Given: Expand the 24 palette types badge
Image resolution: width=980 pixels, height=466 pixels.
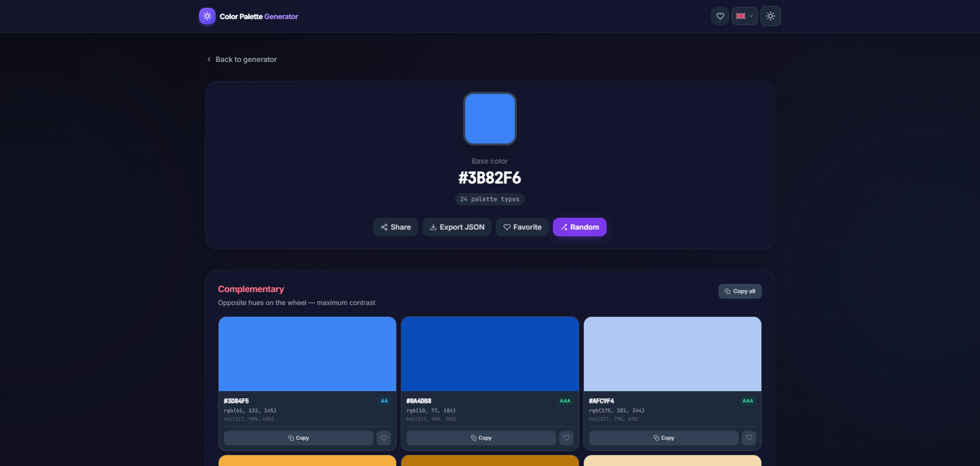Looking at the screenshot, I should pos(489,199).
